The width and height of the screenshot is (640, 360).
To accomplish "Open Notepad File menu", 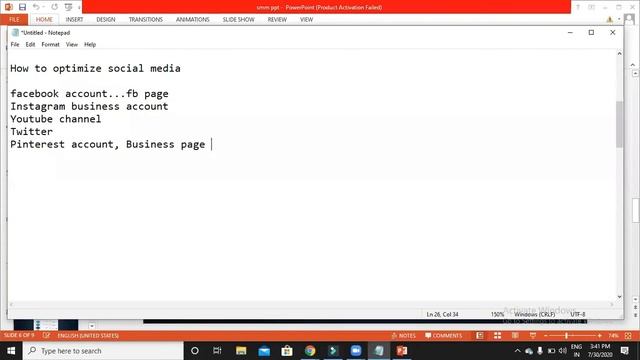I will pos(15,44).
